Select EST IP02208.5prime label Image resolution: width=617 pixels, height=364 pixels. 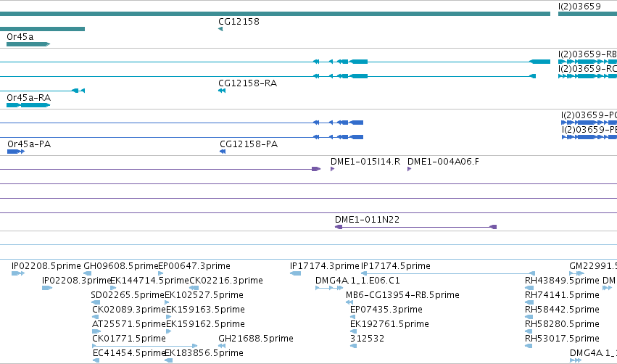pyautogui.click(x=46, y=266)
